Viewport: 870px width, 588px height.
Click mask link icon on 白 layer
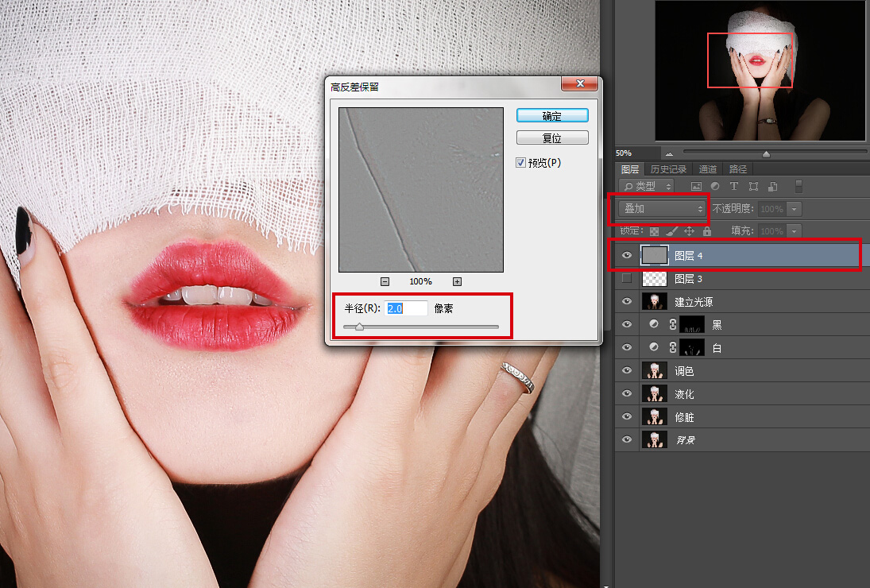673,347
